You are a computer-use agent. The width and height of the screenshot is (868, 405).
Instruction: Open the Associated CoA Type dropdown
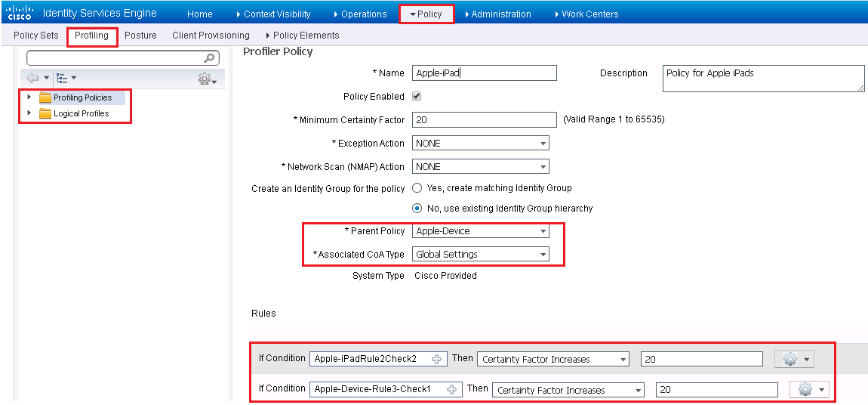pos(481,255)
